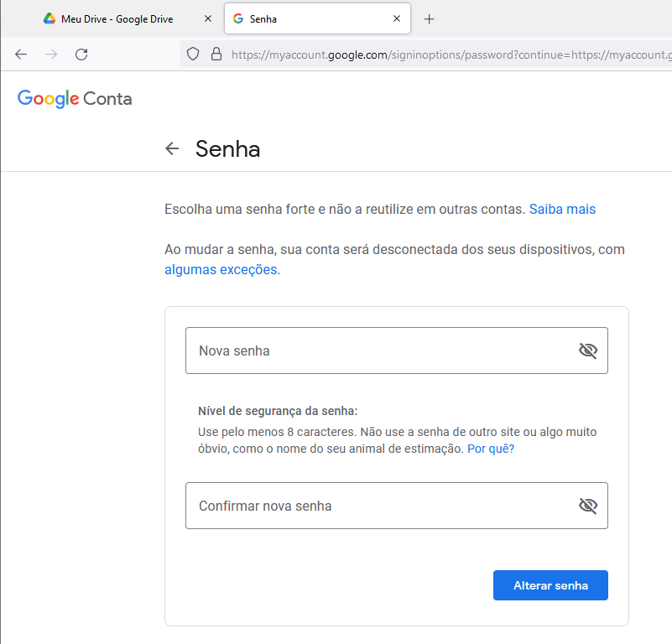Click the padlock site security icon

216,54
